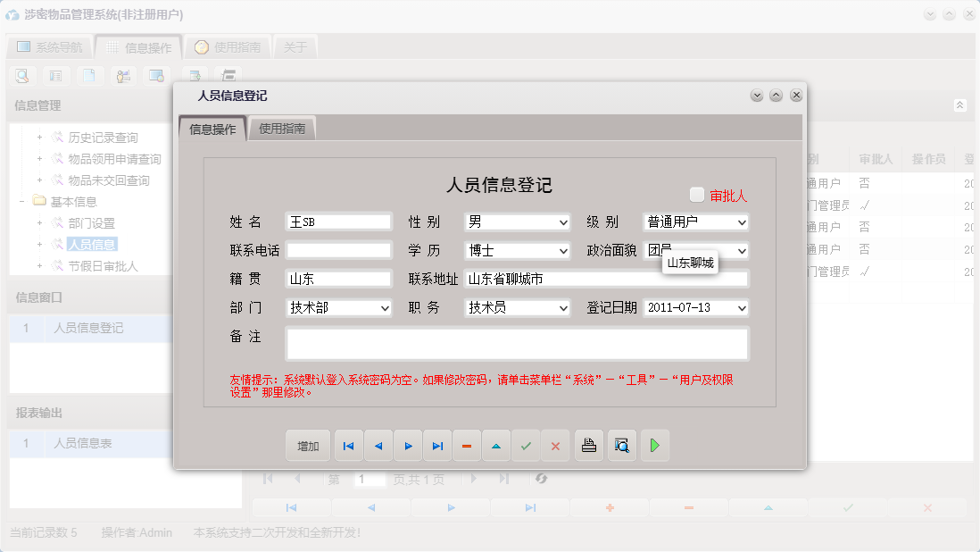Delete the current record with the red minus
Image resolution: width=980 pixels, height=552 pixels.
pyautogui.click(x=467, y=446)
